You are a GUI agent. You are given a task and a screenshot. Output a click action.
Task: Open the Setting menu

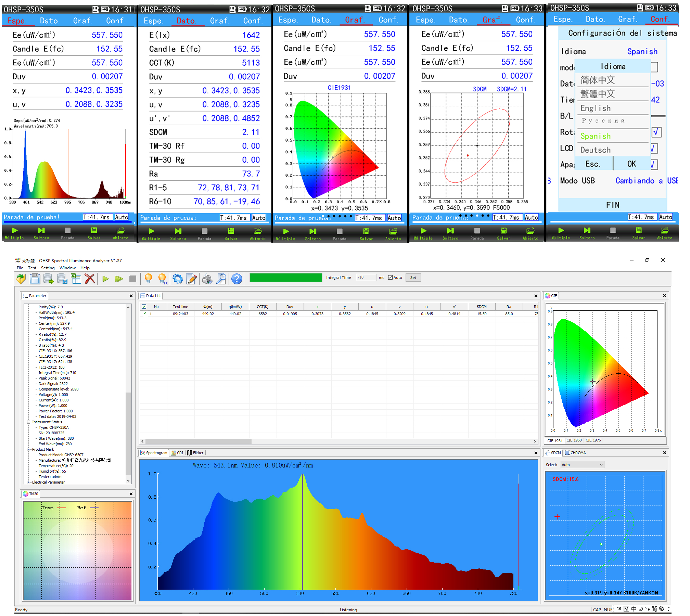pos(48,268)
